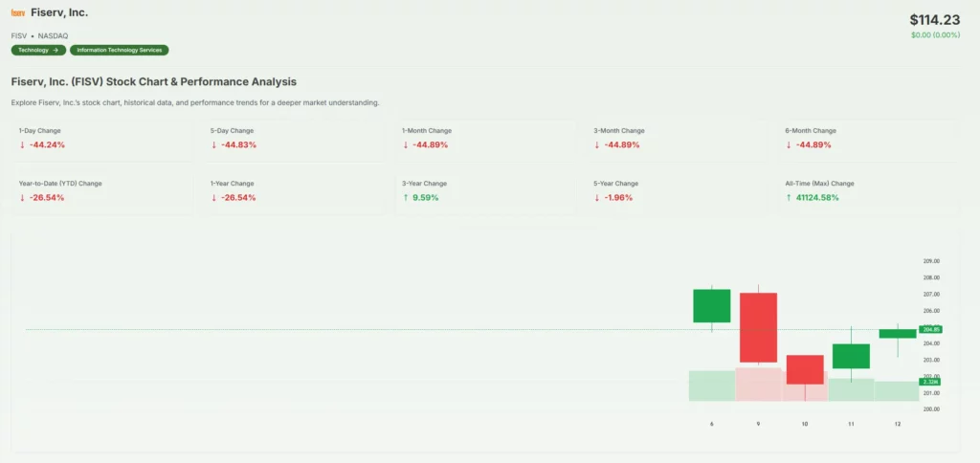Click the up arrow in All-Time Change

(x=789, y=198)
